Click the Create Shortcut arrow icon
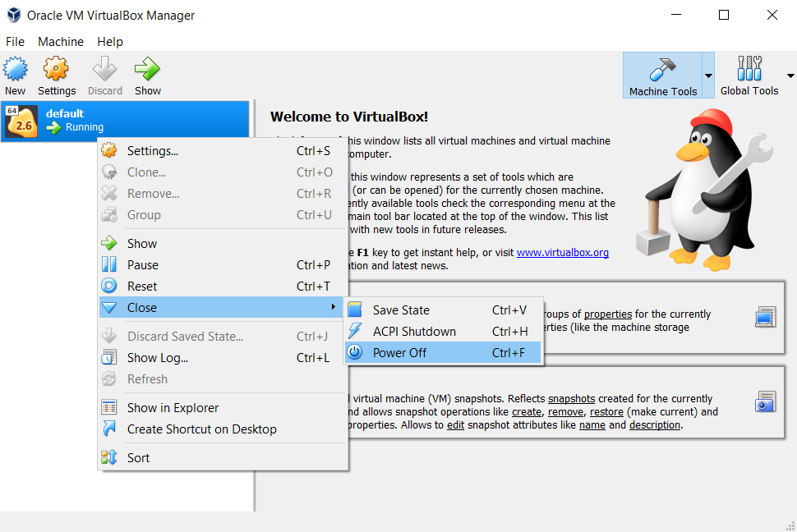 108,429
